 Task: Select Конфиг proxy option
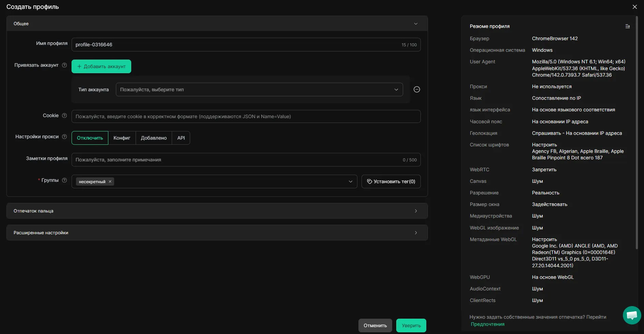122,138
